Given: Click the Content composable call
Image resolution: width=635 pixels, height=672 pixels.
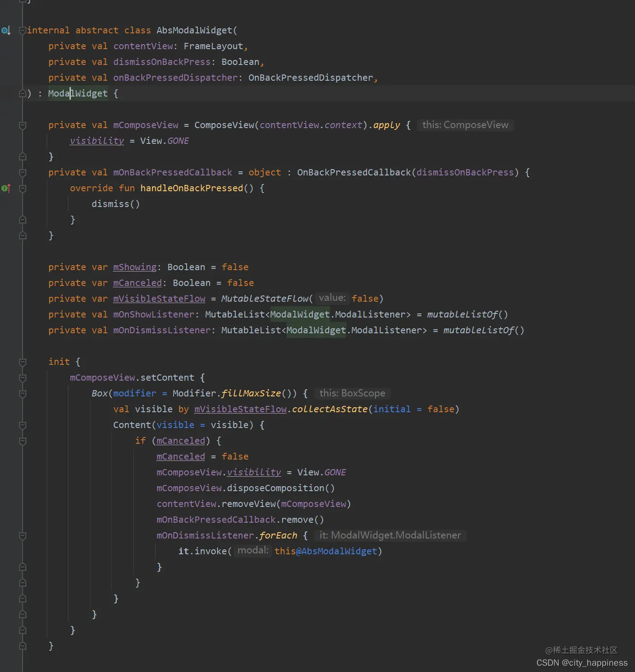Looking at the screenshot, I should 132,425.
